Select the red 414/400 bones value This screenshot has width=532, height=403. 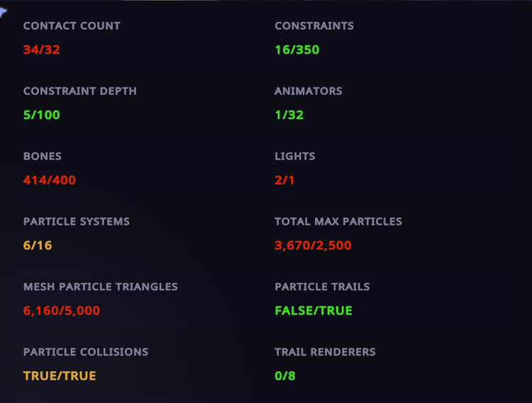click(x=49, y=180)
